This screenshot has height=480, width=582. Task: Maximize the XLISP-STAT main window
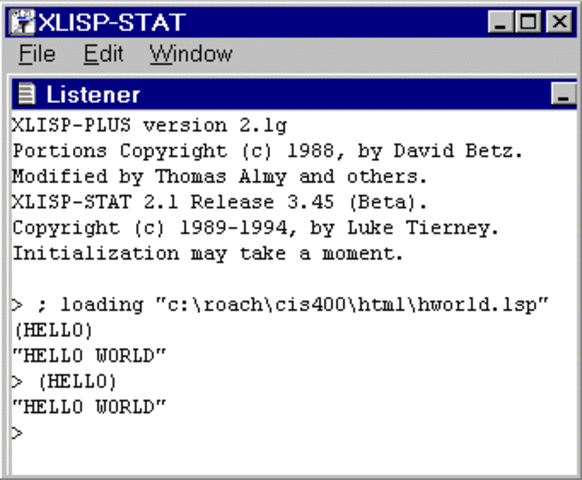point(529,22)
